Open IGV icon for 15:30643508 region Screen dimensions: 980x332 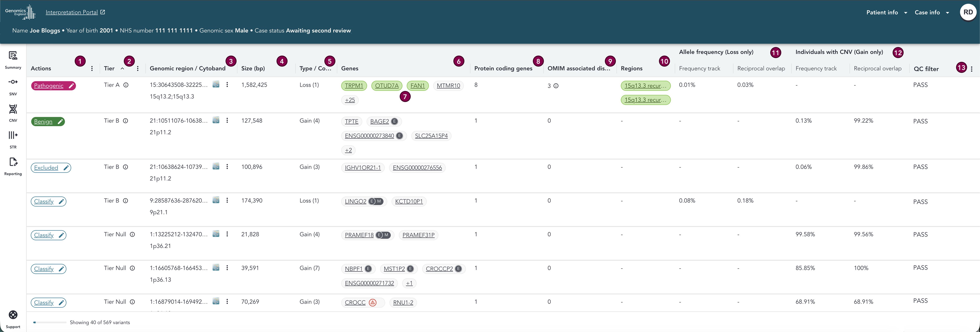coord(216,85)
